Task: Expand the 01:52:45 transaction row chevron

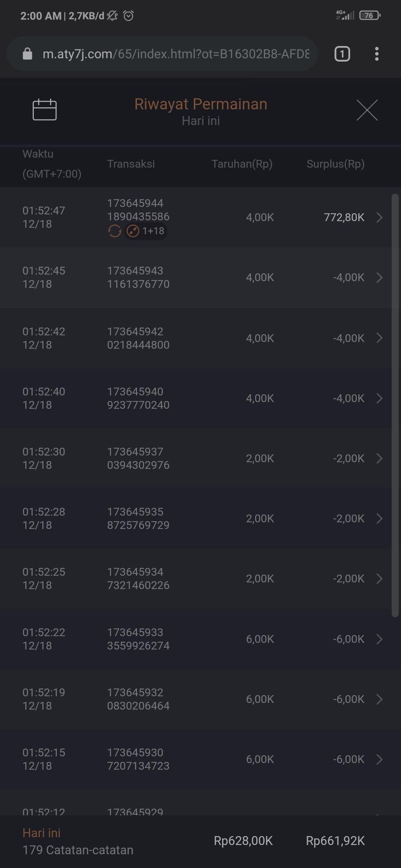Action: (x=379, y=277)
